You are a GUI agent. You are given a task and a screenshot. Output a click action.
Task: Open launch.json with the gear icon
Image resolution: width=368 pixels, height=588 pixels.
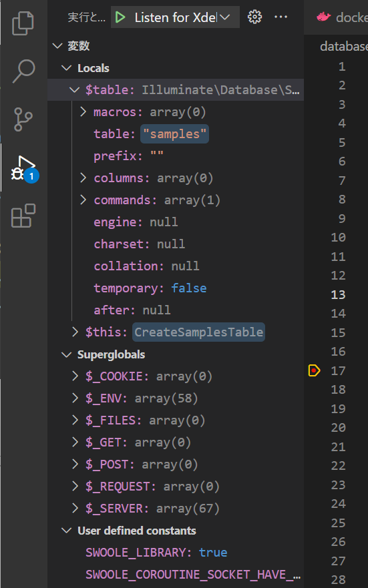point(254,17)
